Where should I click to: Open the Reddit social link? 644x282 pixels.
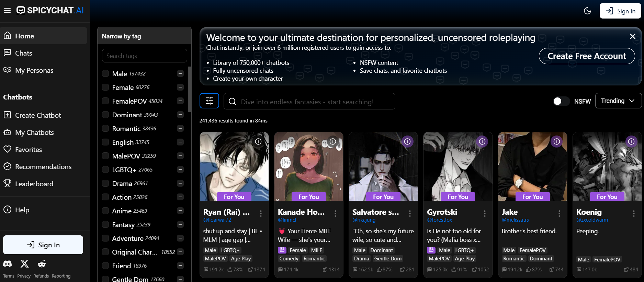[42, 263]
